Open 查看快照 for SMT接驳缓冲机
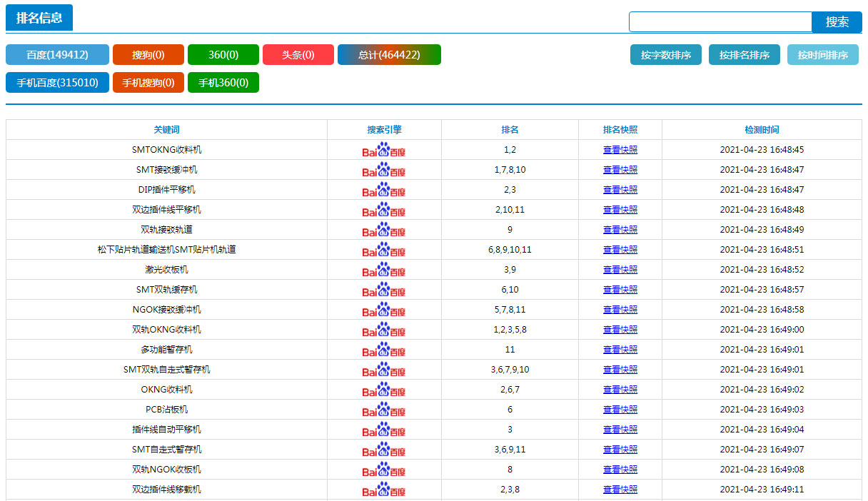Screen dimensions: 868x501 (x=620, y=170)
